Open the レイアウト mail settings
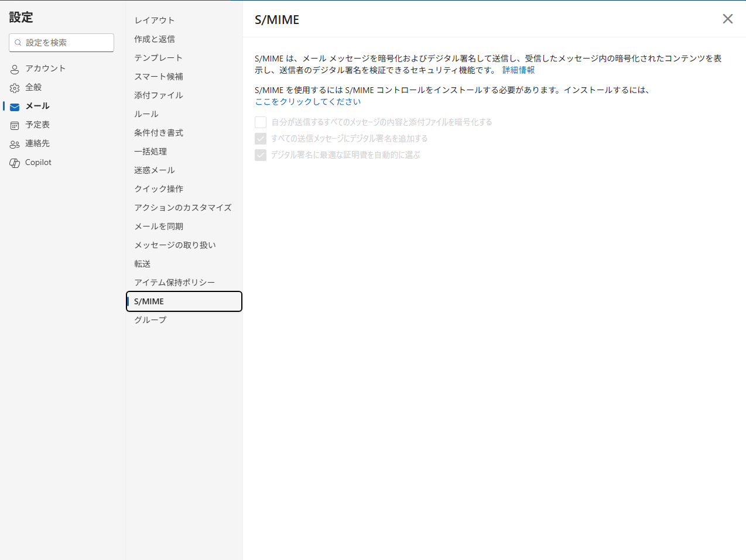The width and height of the screenshot is (746, 560). [184, 20]
